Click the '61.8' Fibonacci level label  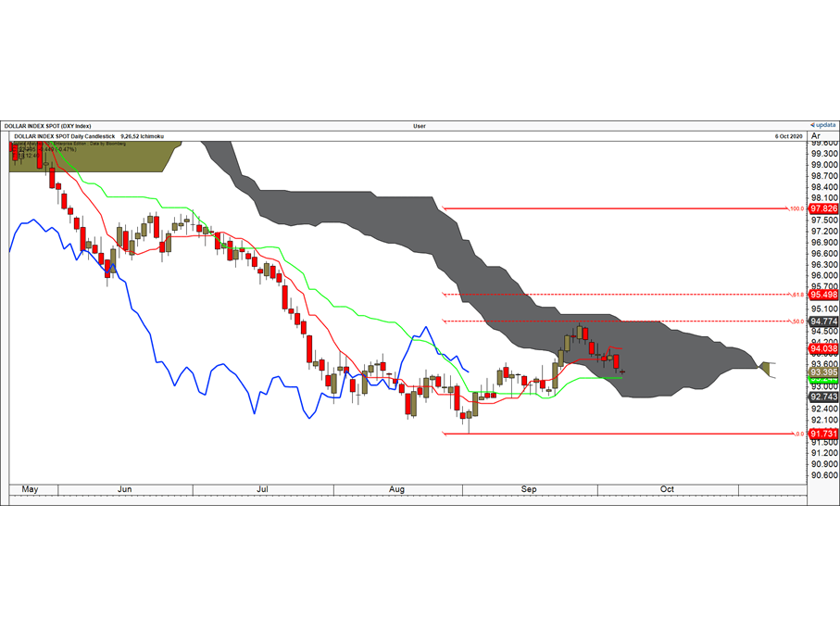[798, 295]
